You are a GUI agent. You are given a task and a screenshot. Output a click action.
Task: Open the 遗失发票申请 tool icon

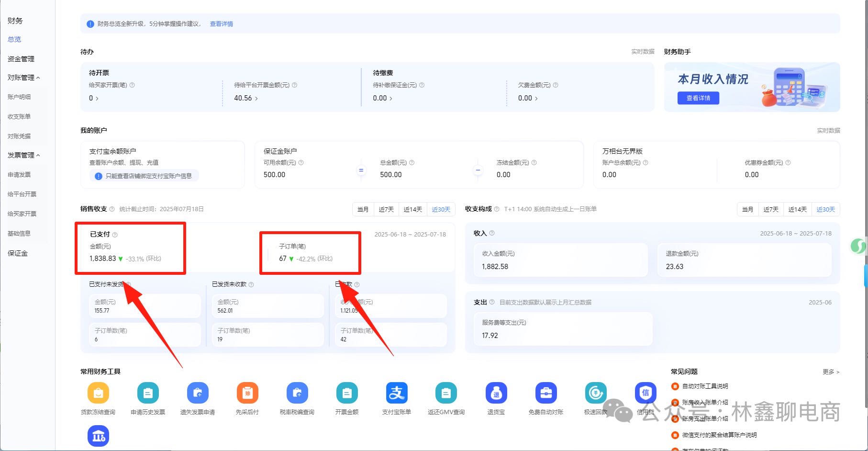(198, 393)
